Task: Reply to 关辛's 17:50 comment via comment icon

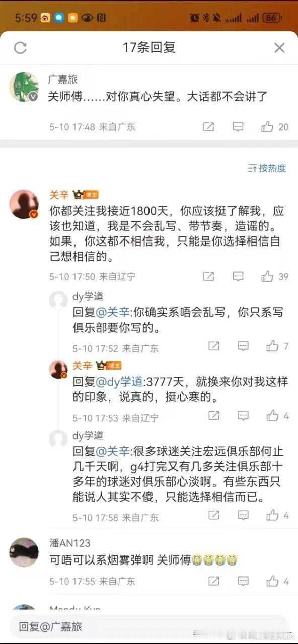Action: (x=238, y=276)
